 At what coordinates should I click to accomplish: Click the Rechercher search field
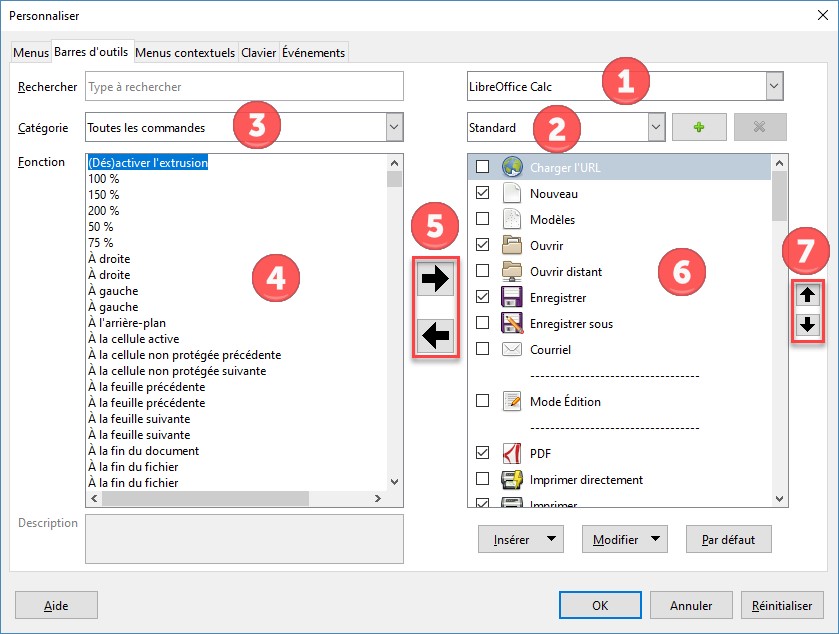click(x=244, y=87)
